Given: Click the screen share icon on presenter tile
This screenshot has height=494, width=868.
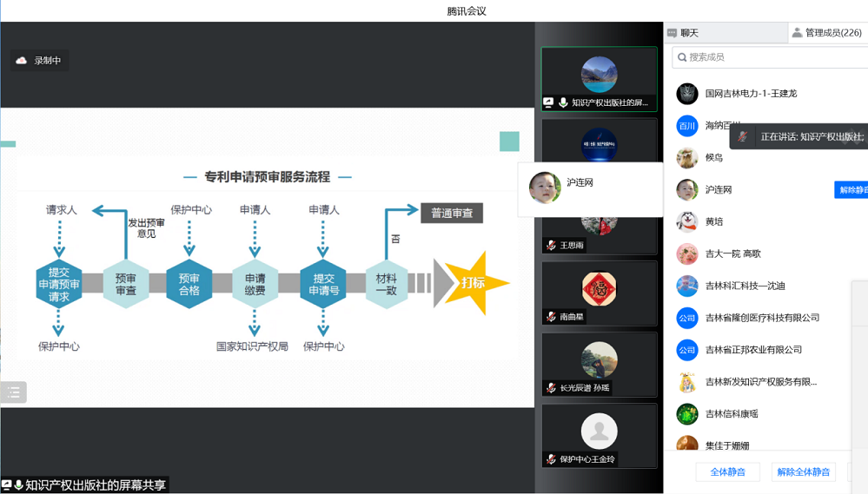Looking at the screenshot, I should (549, 102).
